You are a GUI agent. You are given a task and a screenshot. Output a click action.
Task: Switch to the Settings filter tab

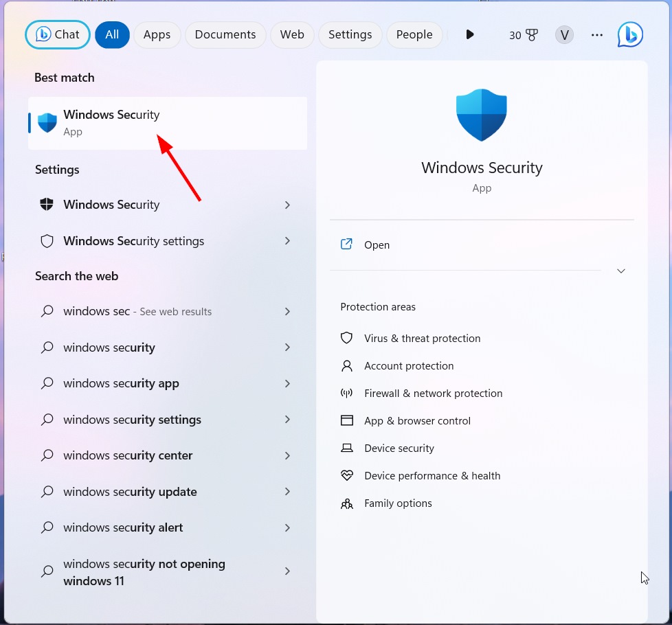pyautogui.click(x=350, y=35)
